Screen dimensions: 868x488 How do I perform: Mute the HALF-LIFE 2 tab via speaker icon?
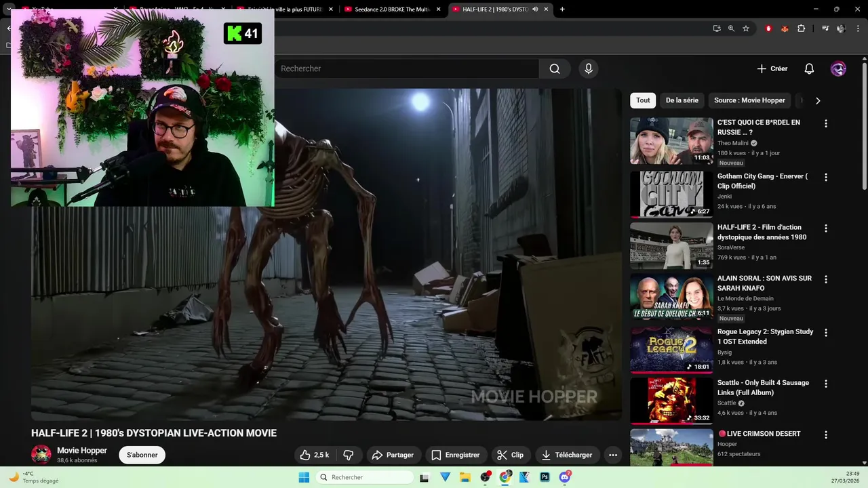pos(535,9)
